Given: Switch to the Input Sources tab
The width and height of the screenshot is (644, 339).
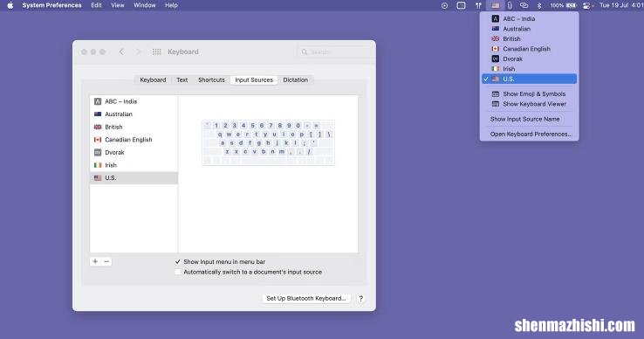Looking at the screenshot, I should pyautogui.click(x=254, y=80).
